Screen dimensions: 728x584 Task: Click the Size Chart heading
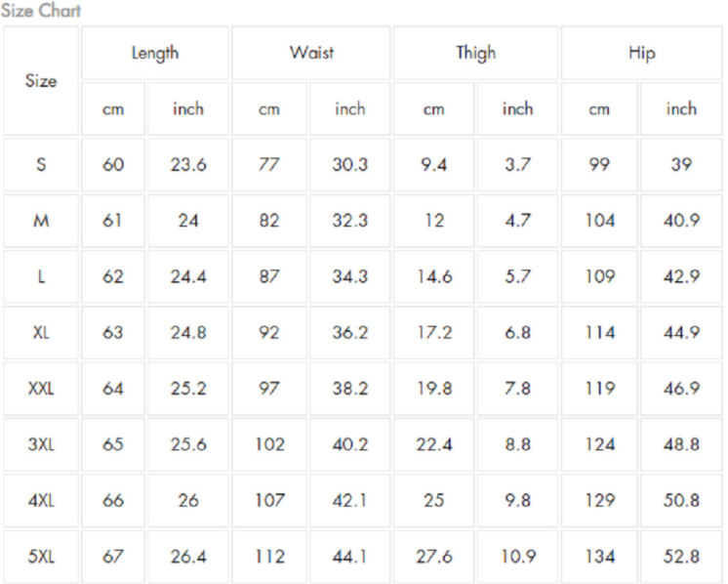click(41, 12)
